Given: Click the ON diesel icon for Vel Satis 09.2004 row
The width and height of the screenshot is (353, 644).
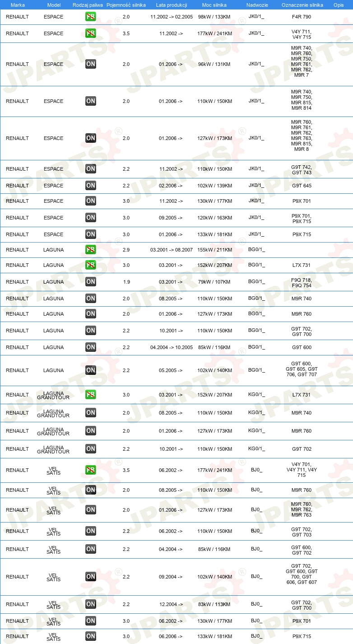Looking at the screenshot, I should pos(91,577).
